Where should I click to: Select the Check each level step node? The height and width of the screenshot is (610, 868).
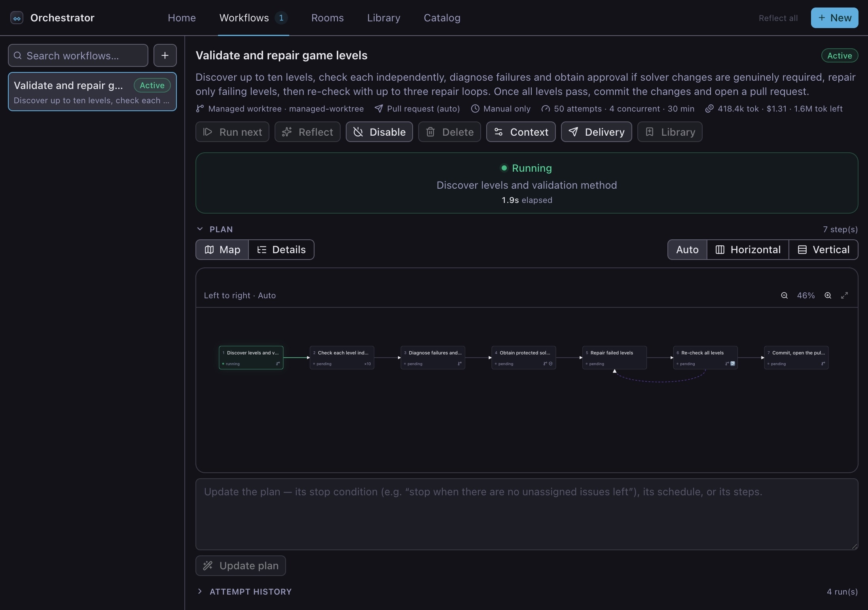342,358
